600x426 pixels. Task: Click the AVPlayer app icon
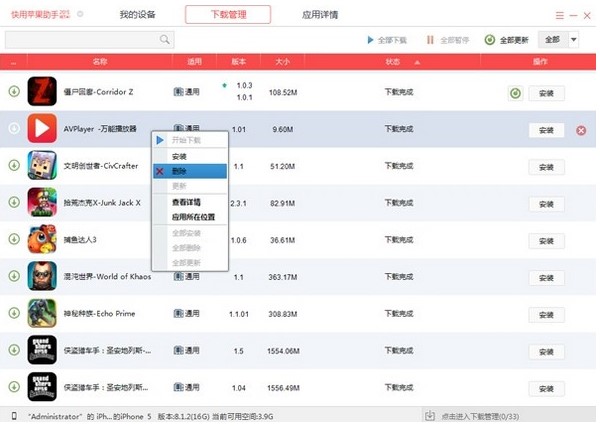41,129
